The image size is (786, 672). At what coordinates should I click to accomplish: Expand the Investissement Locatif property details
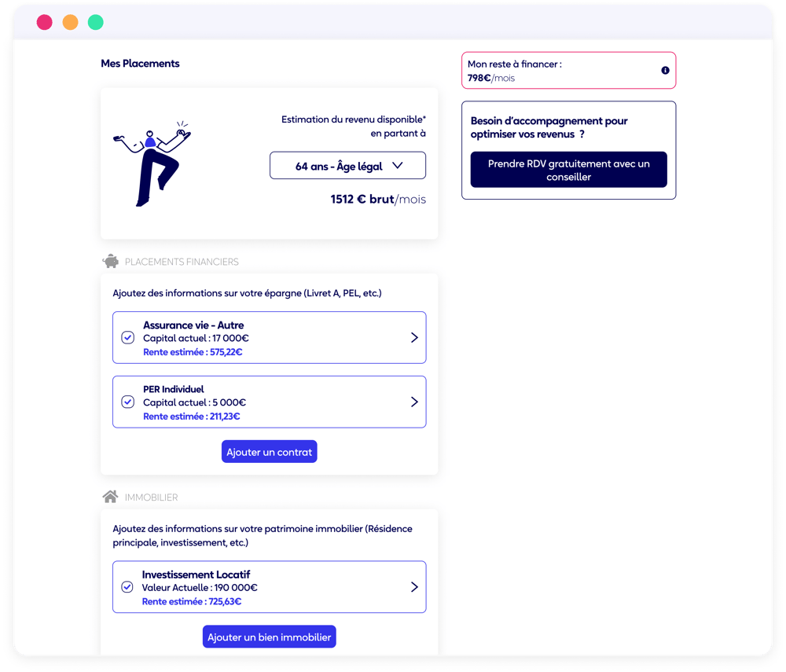pyautogui.click(x=415, y=586)
